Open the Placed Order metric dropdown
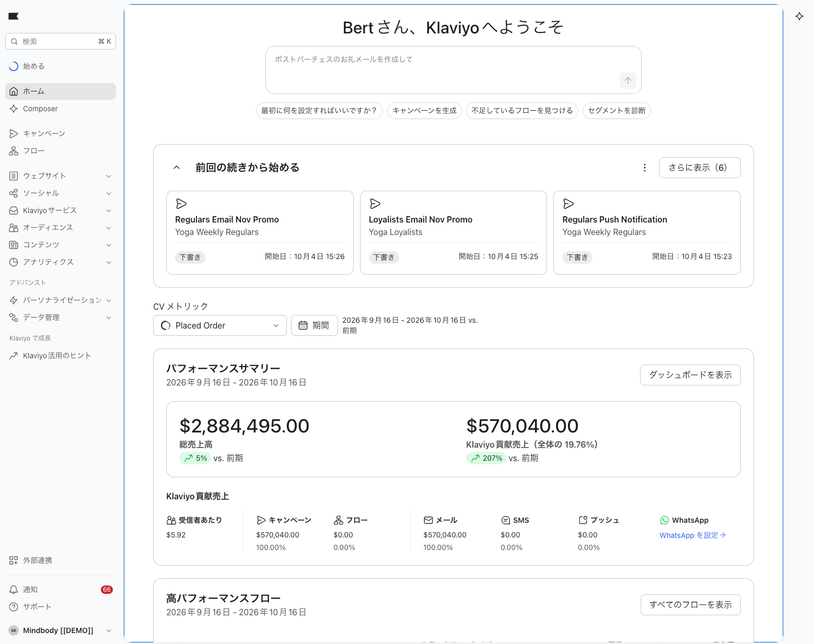This screenshot has width=813, height=644. coord(220,325)
